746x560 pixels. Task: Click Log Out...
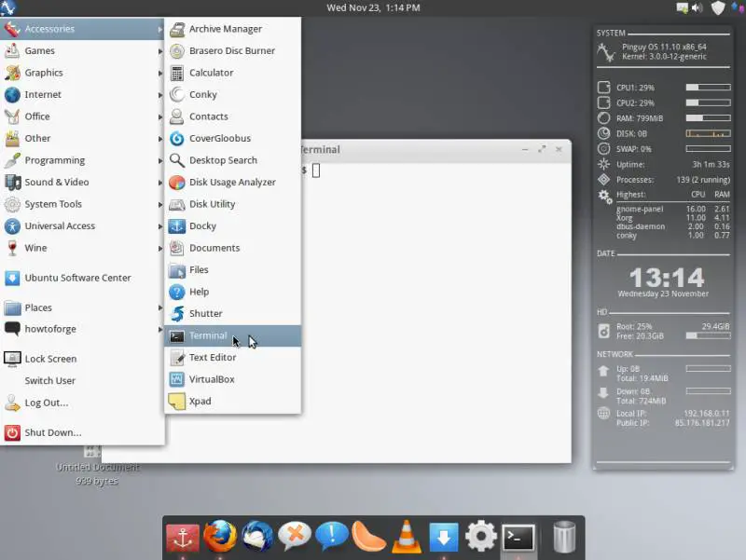pyautogui.click(x=82, y=403)
